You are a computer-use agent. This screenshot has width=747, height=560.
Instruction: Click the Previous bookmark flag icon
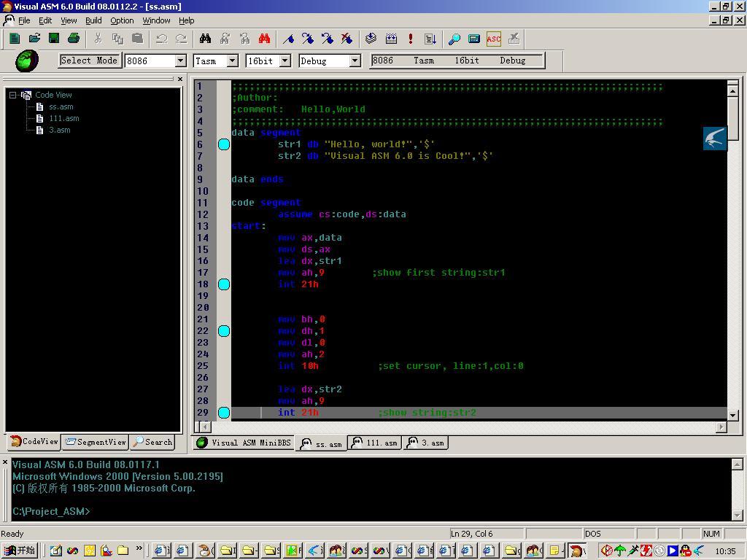(328, 39)
